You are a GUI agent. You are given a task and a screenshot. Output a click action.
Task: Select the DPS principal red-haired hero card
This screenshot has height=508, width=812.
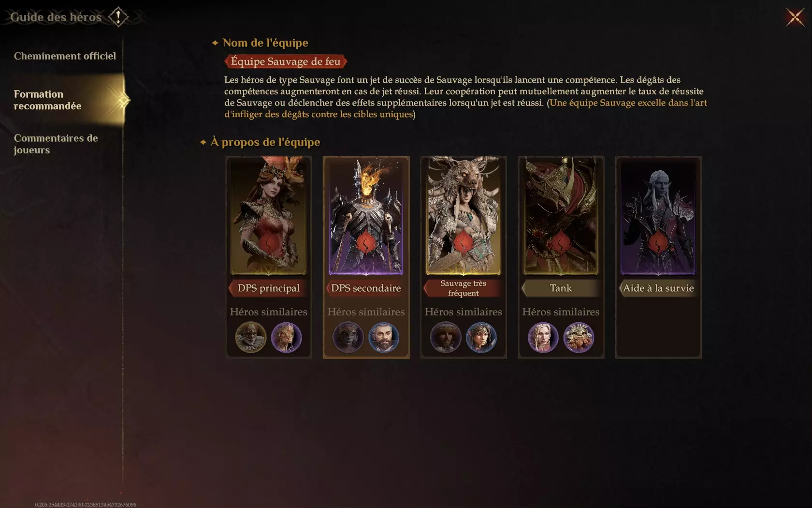pos(269,216)
